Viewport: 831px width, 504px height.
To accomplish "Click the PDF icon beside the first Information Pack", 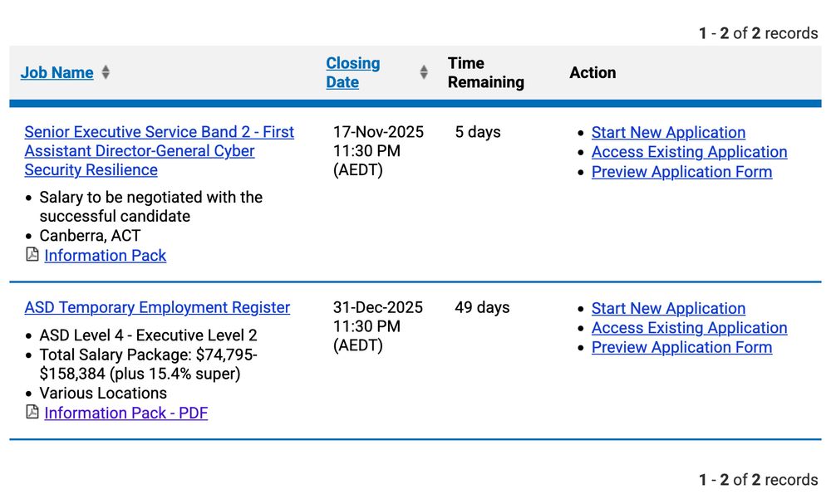I will (x=31, y=255).
